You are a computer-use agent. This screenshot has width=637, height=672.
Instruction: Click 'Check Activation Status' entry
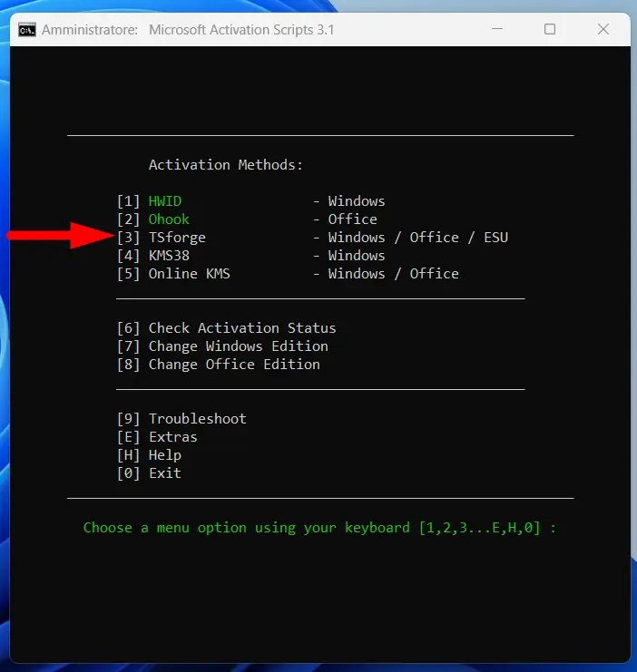[242, 328]
